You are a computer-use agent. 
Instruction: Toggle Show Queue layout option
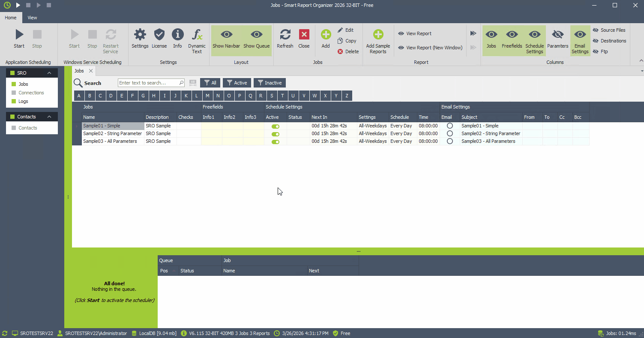pos(256,38)
